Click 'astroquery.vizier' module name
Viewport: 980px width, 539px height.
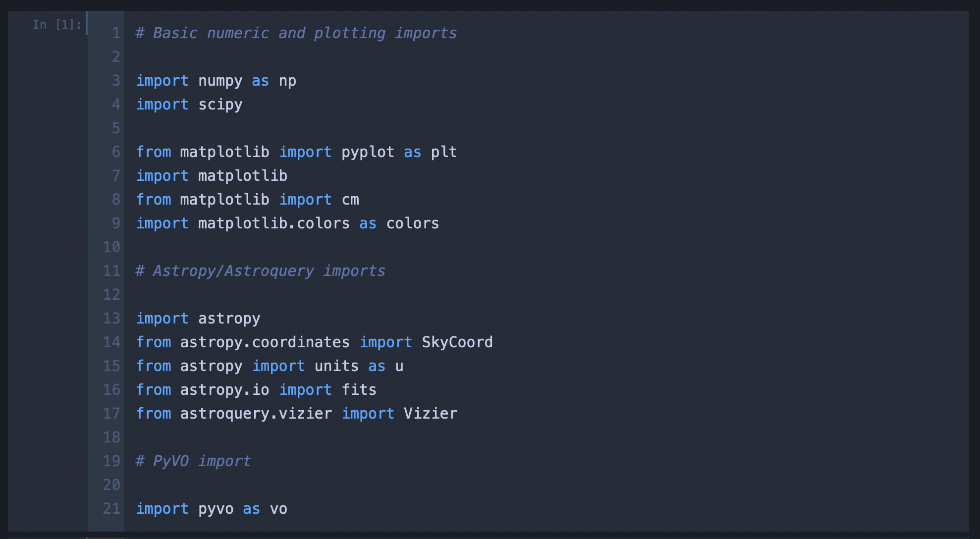pos(256,414)
